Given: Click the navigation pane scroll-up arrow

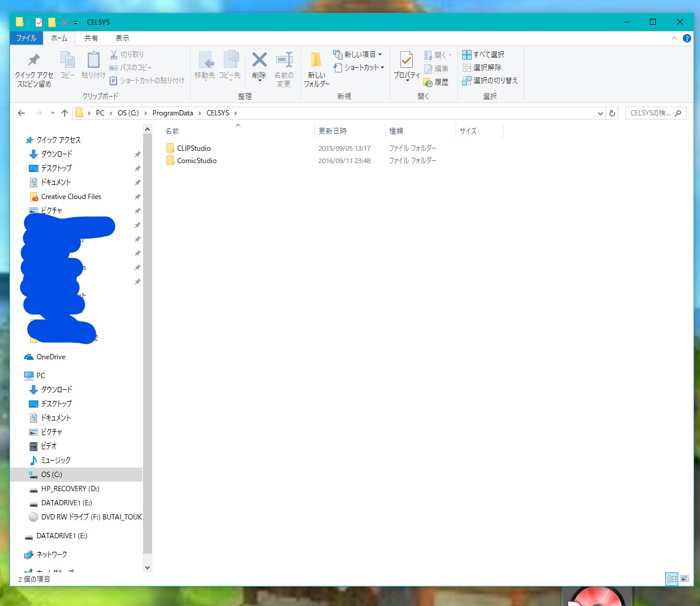Looking at the screenshot, I should pos(147,129).
